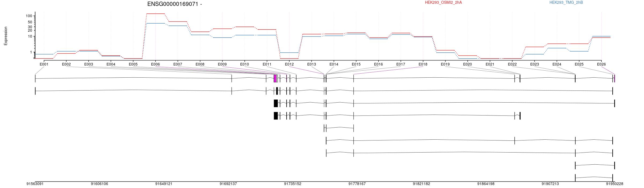Click genomic coordinate 91649121
Screen dimensions: 644x188
tap(164, 184)
